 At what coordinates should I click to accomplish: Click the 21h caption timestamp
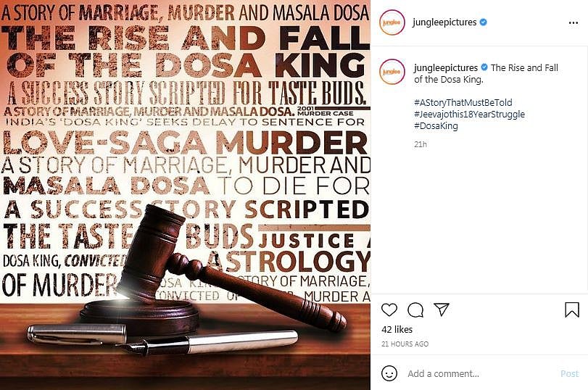coord(421,144)
